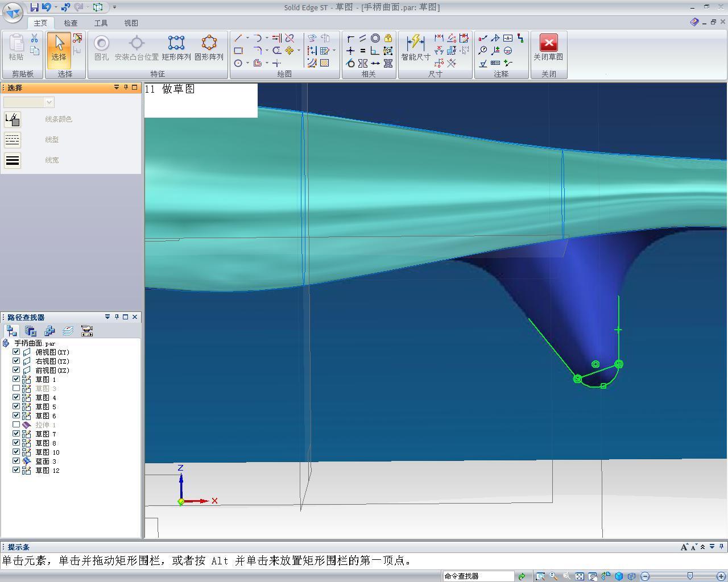
Task: Click the 手柄曲面.par root node
Action: 35,343
